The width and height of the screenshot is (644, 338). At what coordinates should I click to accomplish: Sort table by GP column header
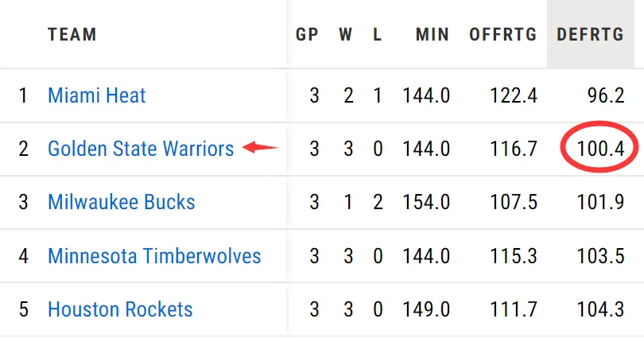point(307,34)
